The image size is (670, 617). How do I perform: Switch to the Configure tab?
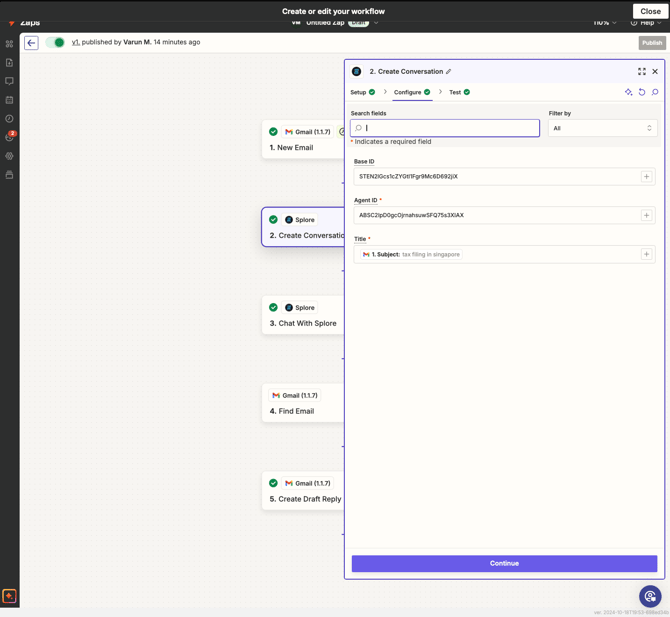tap(412, 92)
